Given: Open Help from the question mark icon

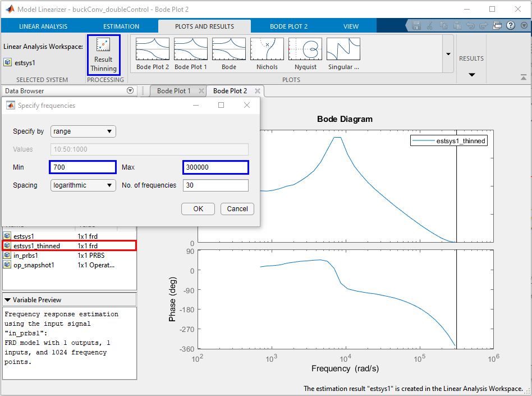Looking at the screenshot, I should click(x=510, y=26).
